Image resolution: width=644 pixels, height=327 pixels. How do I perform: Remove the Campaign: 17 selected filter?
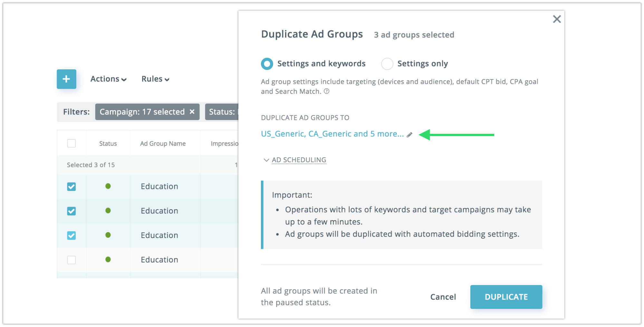tap(192, 112)
